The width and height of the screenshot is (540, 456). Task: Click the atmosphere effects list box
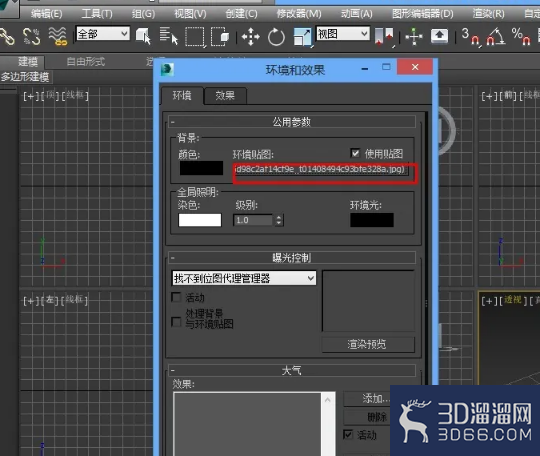click(247, 424)
